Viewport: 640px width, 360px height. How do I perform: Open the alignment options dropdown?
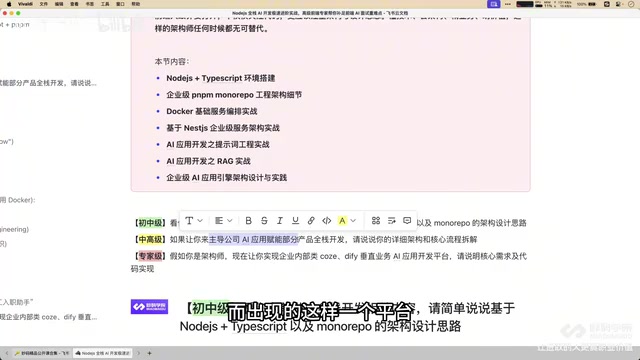[x=223, y=221]
